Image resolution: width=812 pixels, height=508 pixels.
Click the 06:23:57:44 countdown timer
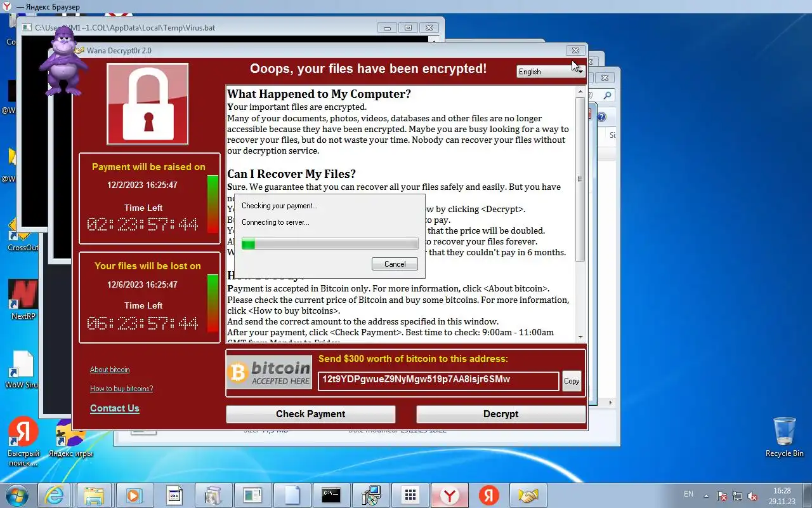pos(143,323)
